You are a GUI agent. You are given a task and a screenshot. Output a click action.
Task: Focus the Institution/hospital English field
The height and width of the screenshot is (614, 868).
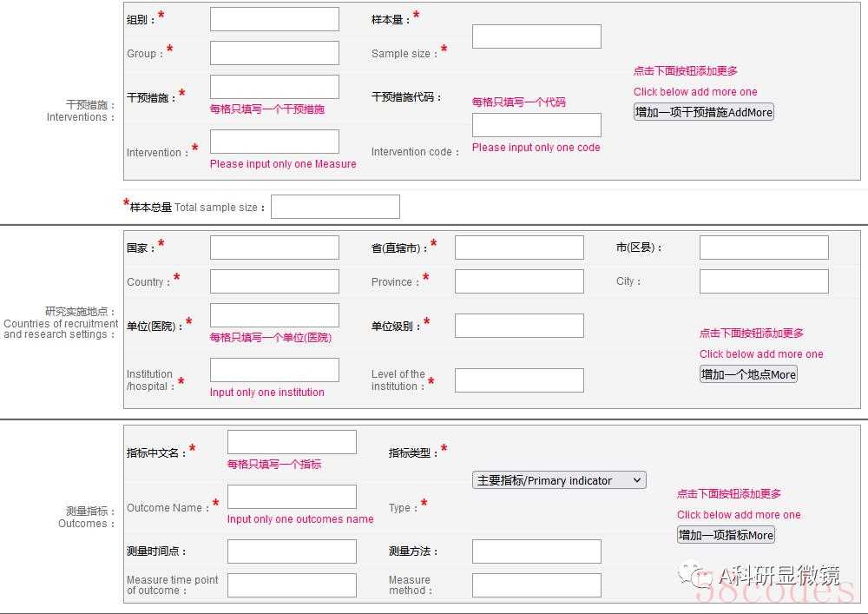tap(274, 370)
